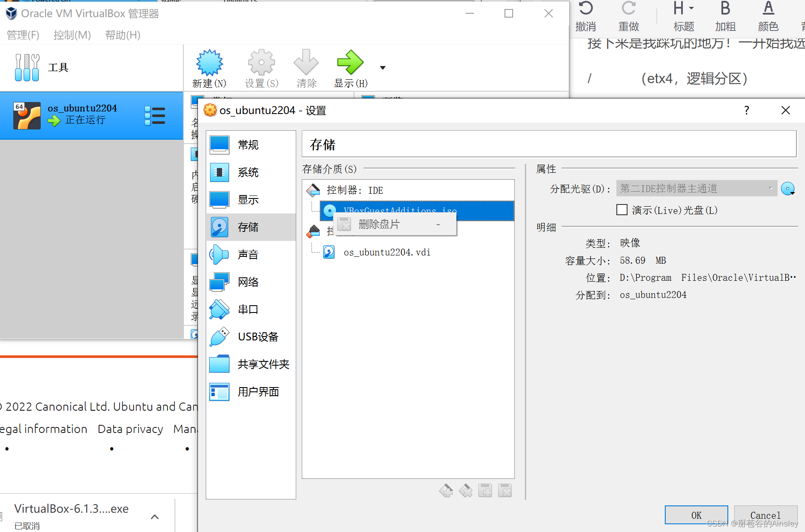Viewport: 805px width, 532px height.
Task: Choose 删除盘片 from context menu
Action: coord(395,224)
